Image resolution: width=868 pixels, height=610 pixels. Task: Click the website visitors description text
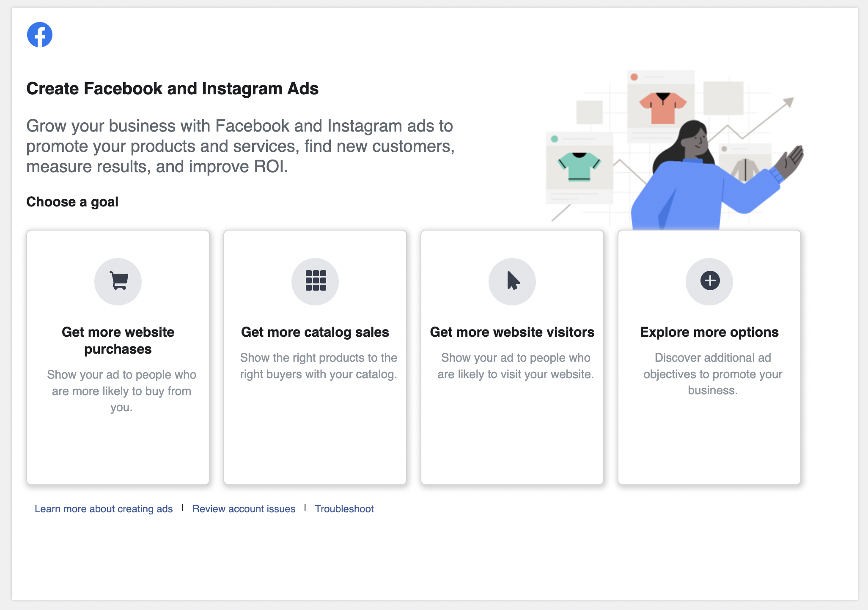click(515, 365)
